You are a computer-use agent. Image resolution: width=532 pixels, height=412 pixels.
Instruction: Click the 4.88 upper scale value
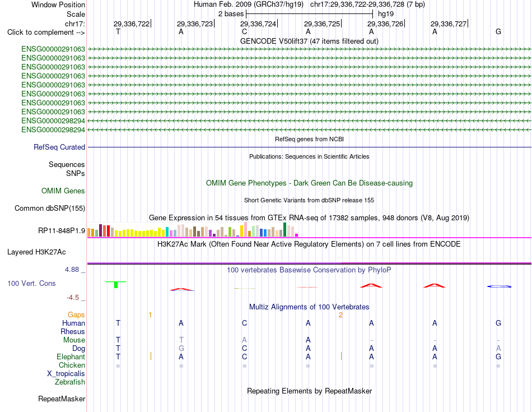pyautogui.click(x=72, y=270)
